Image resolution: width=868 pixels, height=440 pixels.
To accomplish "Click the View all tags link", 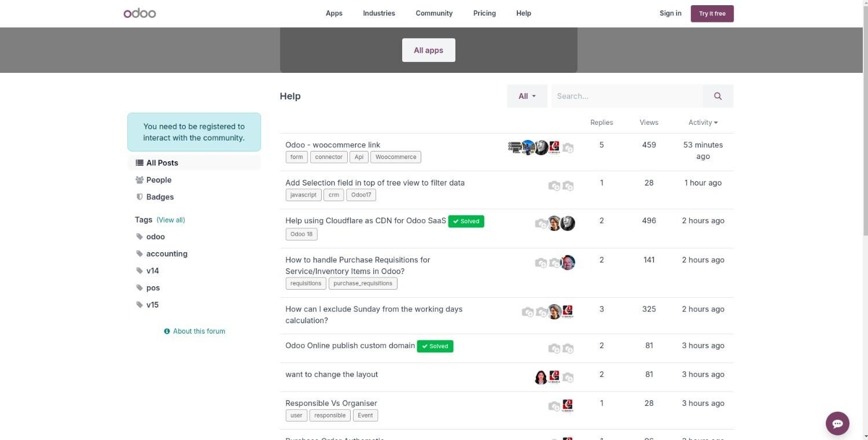I will [171, 220].
